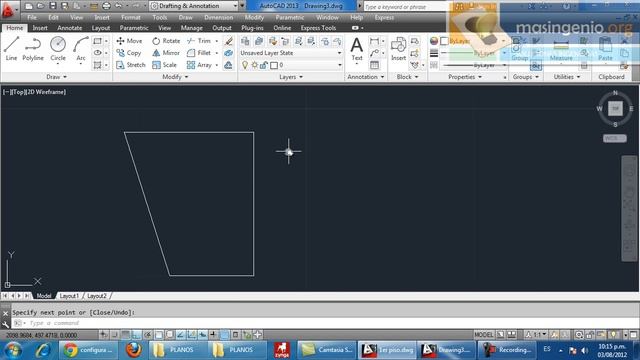Toggle layer 0 lock icon

264,65
